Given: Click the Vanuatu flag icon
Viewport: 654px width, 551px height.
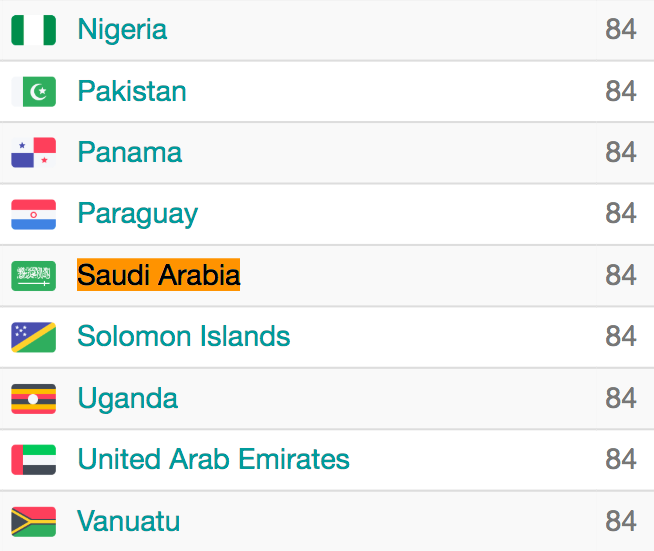Looking at the screenshot, I should tap(33, 521).
